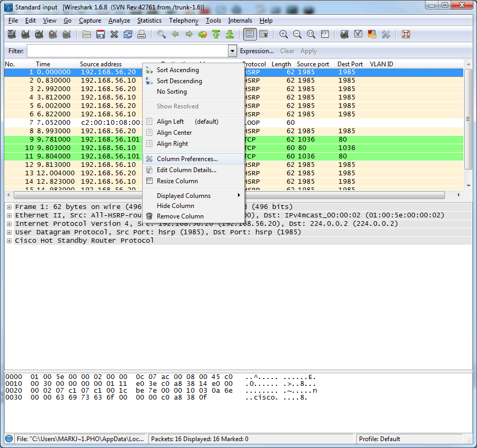The width and height of the screenshot is (477, 448).
Task: Click the Clear filter button
Action: click(x=287, y=51)
